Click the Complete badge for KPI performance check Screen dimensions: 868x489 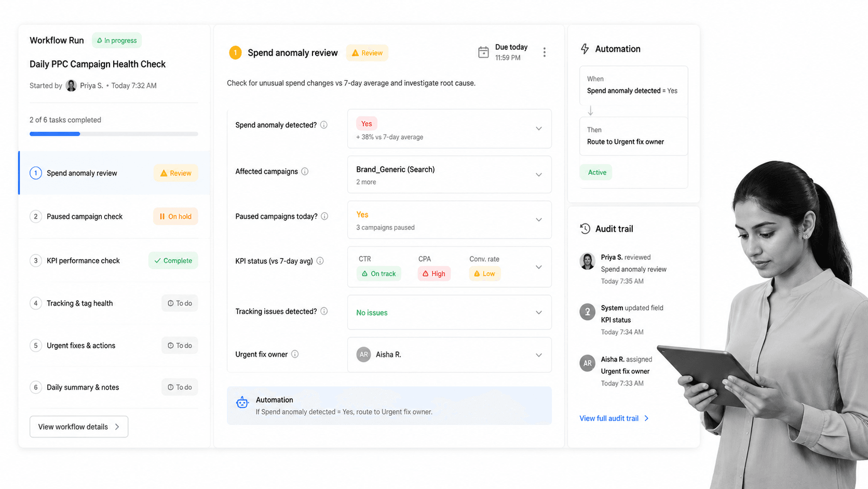point(173,261)
